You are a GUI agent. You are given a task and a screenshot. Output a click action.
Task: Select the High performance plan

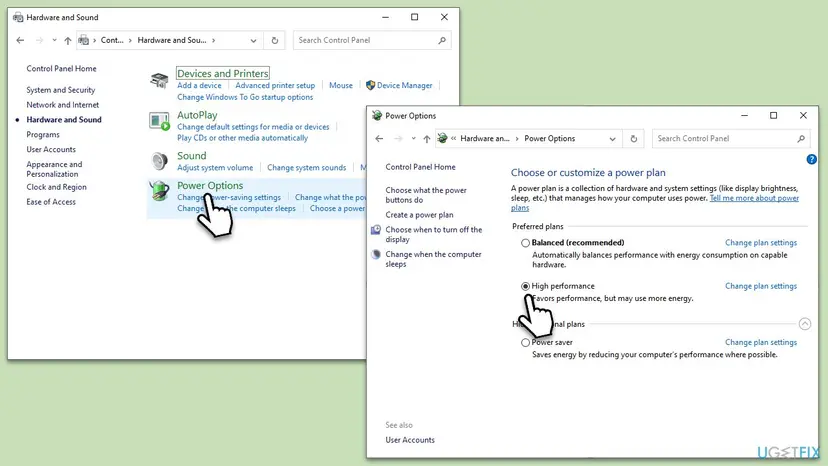[x=525, y=286]
